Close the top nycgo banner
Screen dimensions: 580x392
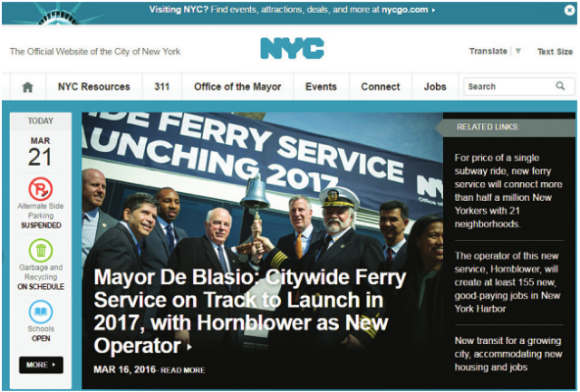click(566, 9)
